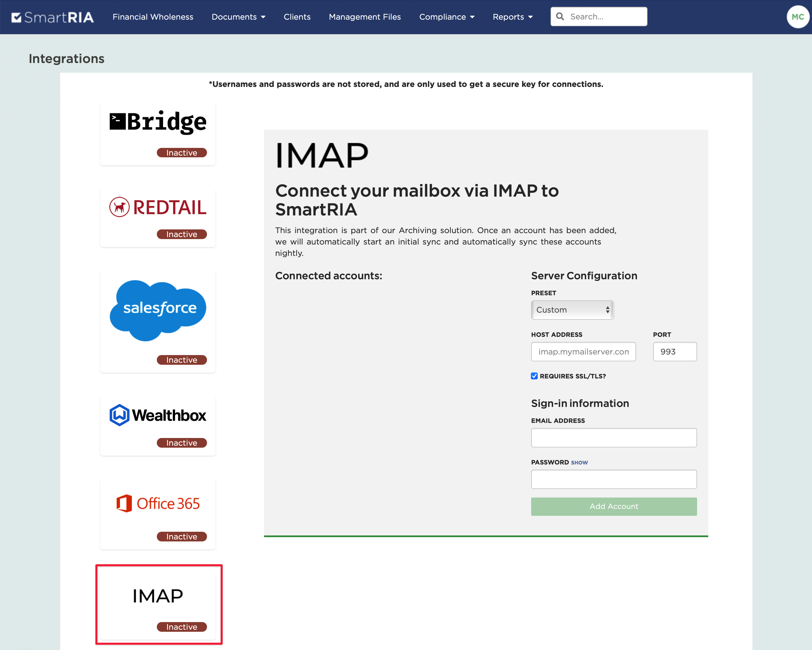Toggle the Requires SSL/TLS checkbox
The width and height of the screenshot is (812, 650).
click(534, 376)
